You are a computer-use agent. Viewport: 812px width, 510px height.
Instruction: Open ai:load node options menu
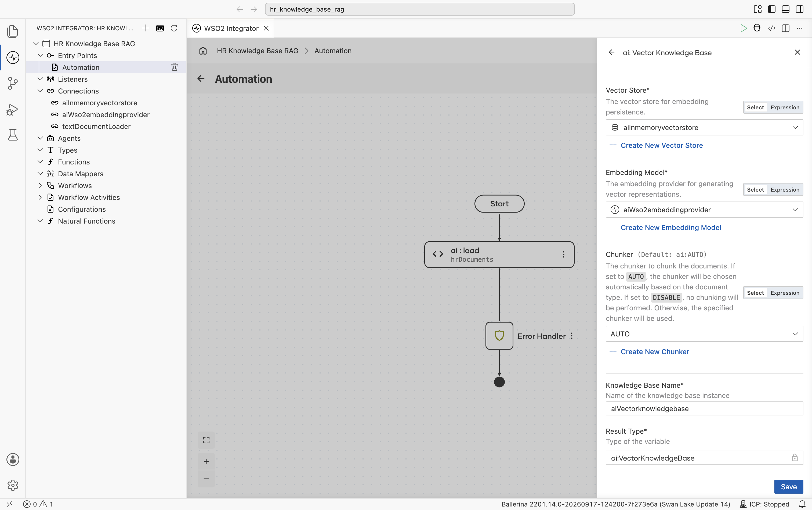coord(563,254)
